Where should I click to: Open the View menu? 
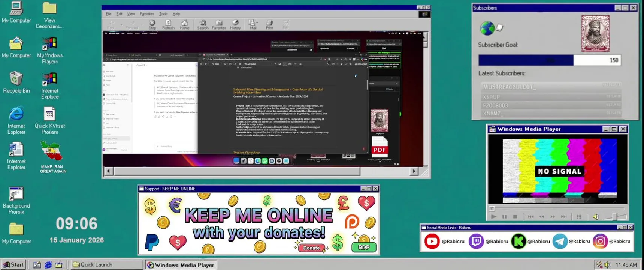(131, 14)
